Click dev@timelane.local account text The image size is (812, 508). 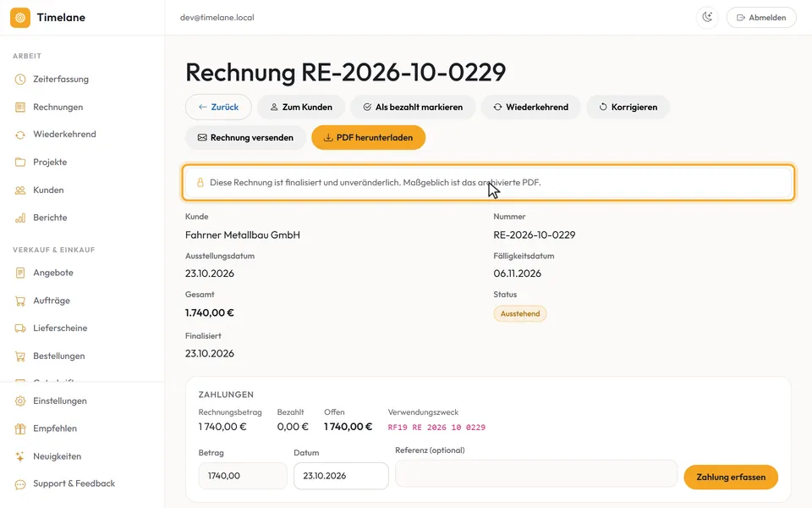tap(217, 18)
